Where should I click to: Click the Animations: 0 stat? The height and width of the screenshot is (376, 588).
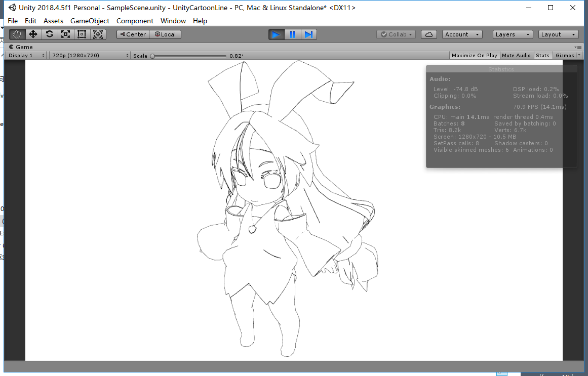533,150
